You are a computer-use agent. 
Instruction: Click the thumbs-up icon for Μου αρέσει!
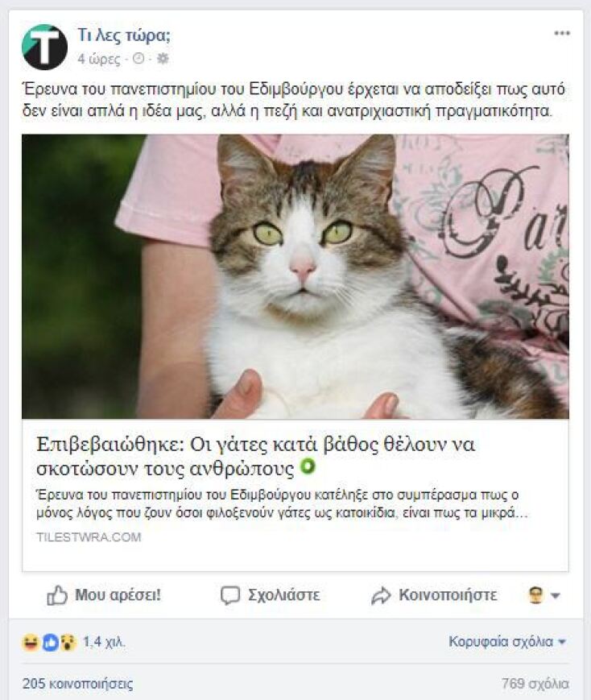(57, 595)
